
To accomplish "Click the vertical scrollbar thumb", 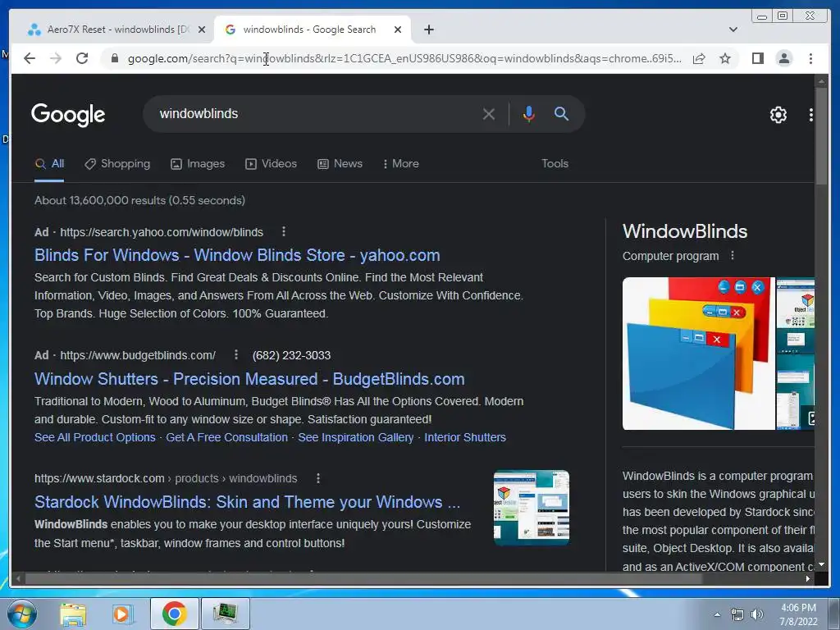I will pos(821,137).
